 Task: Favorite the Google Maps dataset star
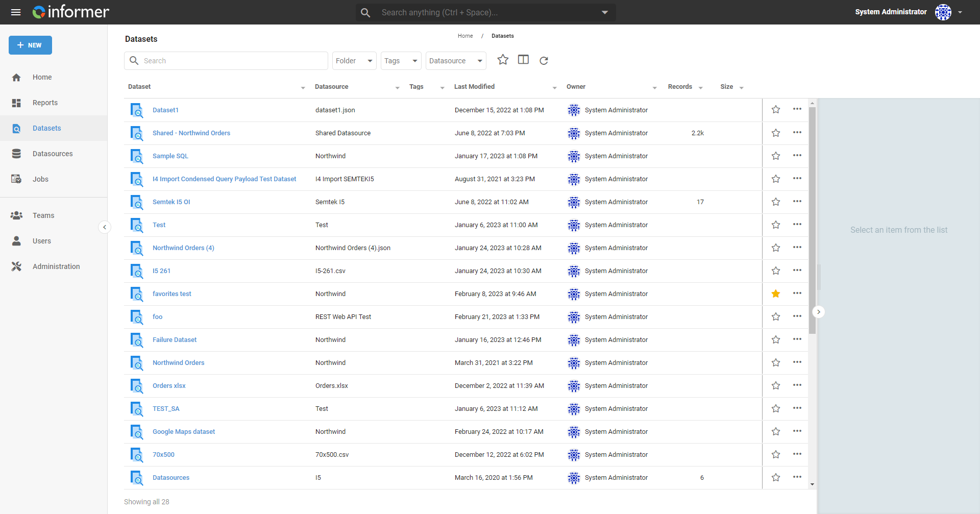(776, 431)
